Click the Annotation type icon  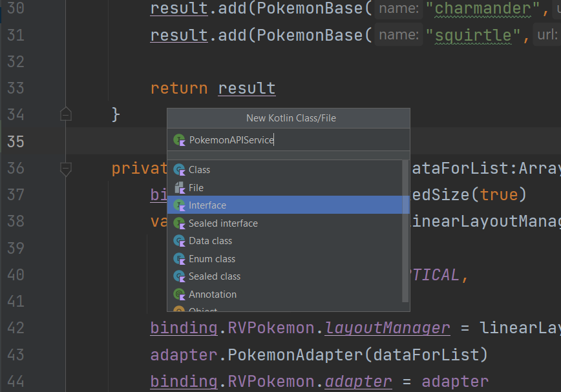click(x=179, y=294)
